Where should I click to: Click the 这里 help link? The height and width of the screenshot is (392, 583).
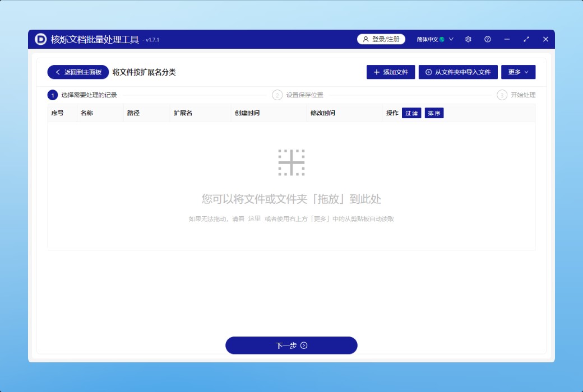(255, 218)
